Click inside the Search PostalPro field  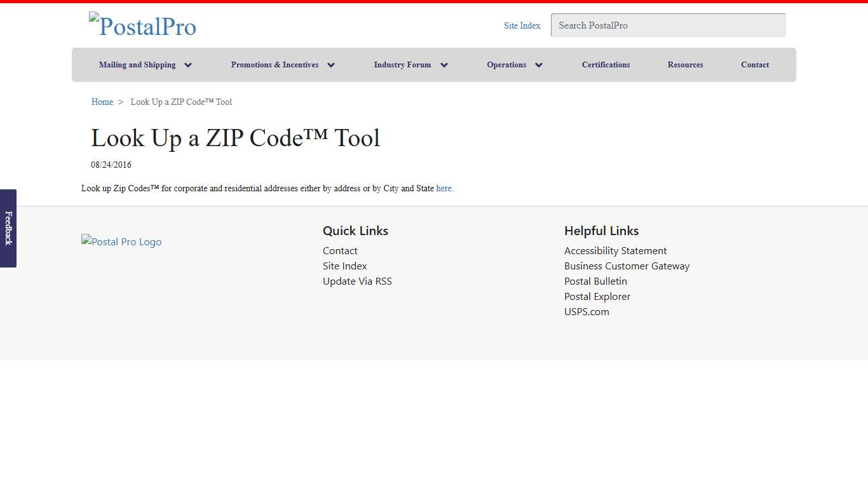667,25
